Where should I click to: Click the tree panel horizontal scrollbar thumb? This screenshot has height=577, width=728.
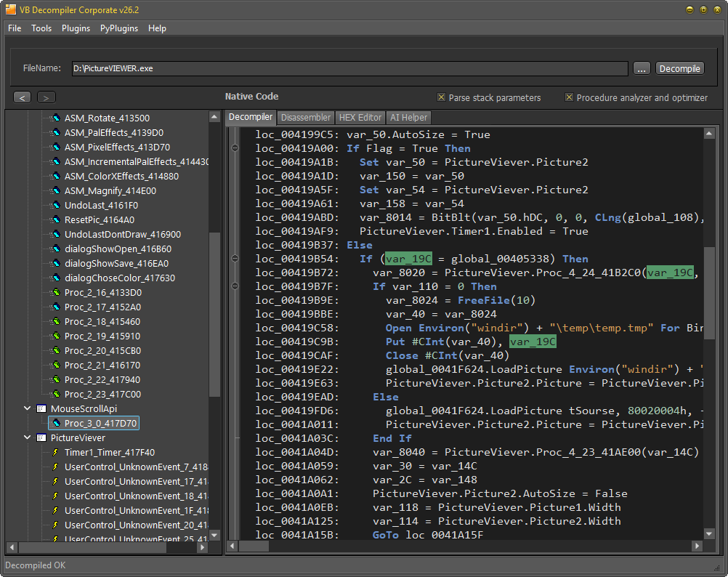pos(92,547)
